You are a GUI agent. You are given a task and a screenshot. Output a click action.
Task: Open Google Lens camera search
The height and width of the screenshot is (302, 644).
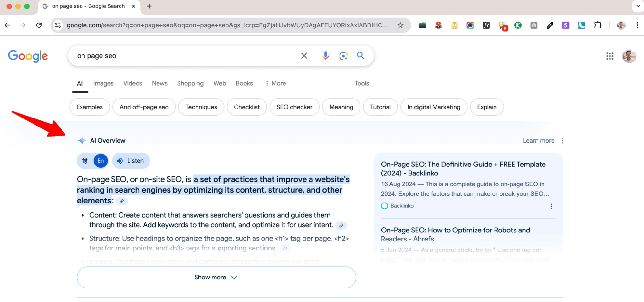coord(343,55)
